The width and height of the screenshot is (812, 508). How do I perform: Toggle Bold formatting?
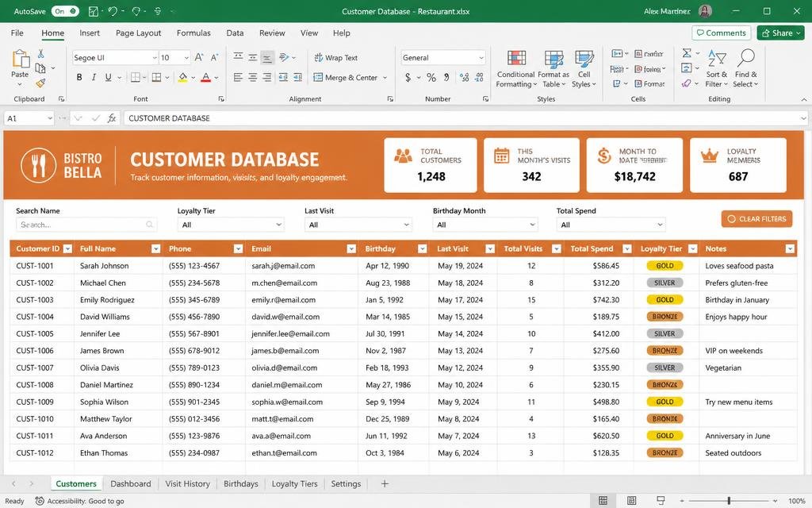[x=79, y=77]
